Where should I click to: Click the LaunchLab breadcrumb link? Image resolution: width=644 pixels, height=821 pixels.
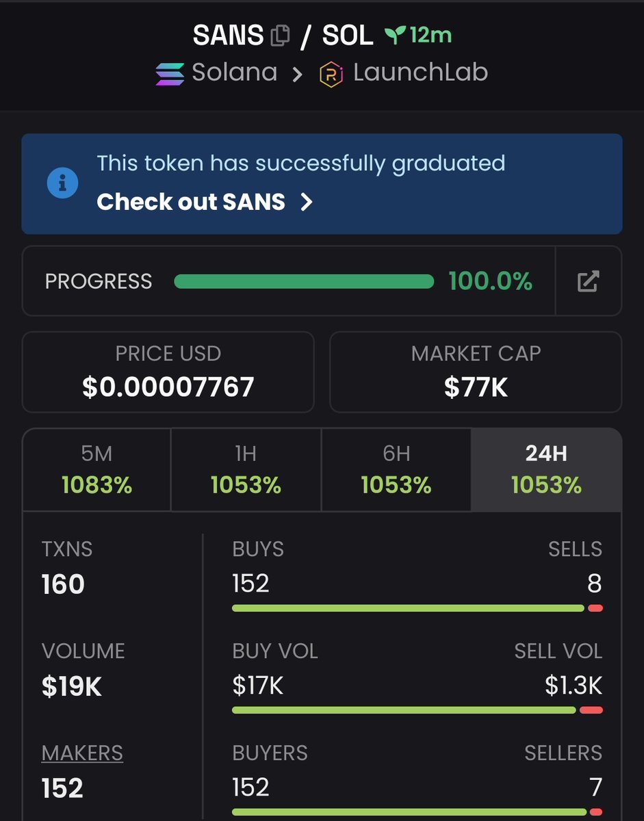click(x=420, y=73)
